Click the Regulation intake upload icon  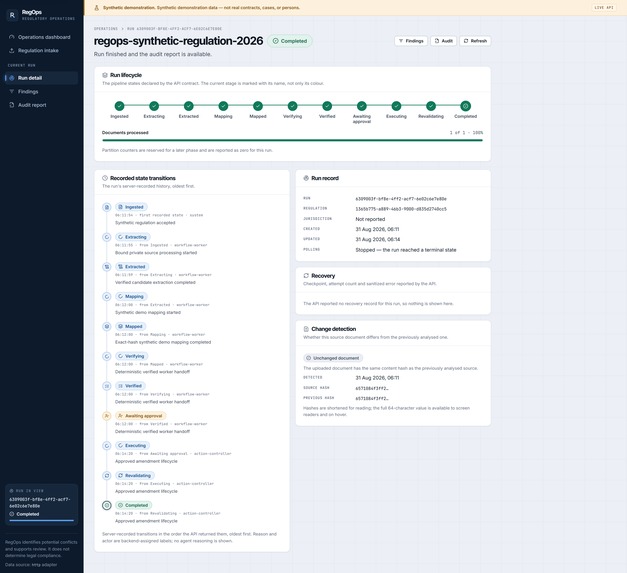click(x=12, y=50)
